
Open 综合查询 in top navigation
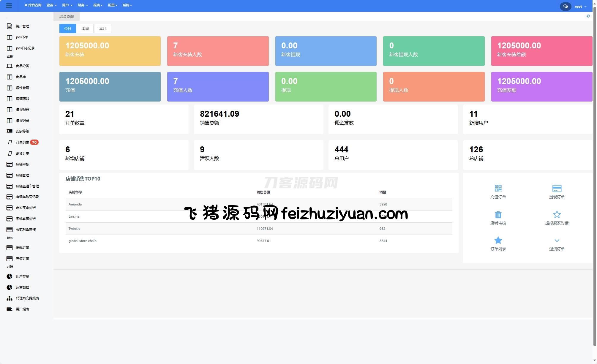click(33, 5)
